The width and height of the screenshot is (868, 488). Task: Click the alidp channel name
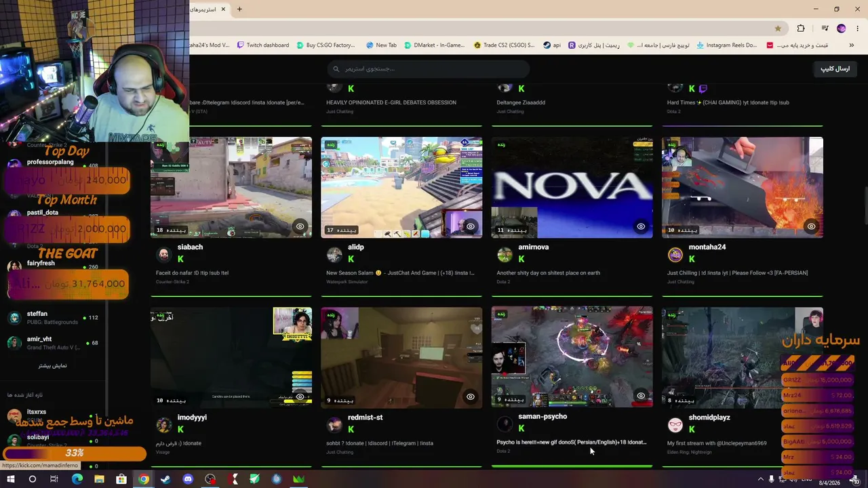coord(356,247)
